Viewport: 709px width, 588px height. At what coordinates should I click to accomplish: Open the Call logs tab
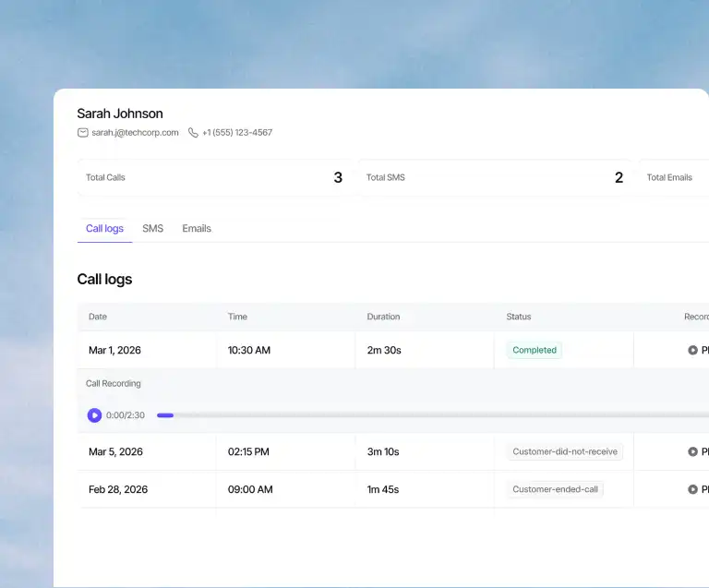click(104, 229)
